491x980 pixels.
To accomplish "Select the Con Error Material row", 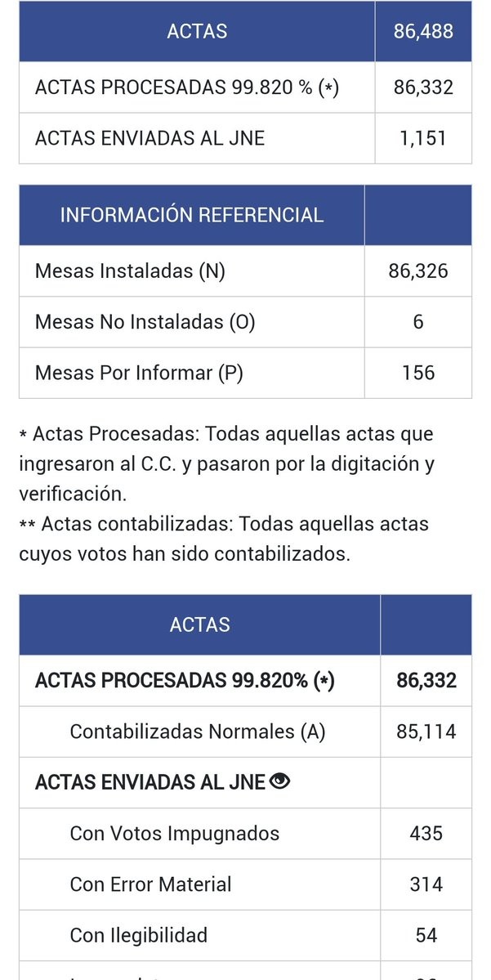I will click(151, 884).
